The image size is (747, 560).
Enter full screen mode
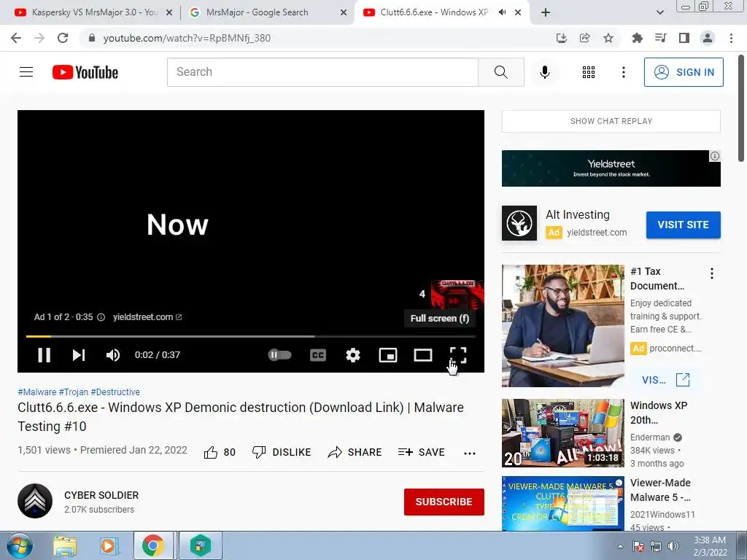coord(458,355)
